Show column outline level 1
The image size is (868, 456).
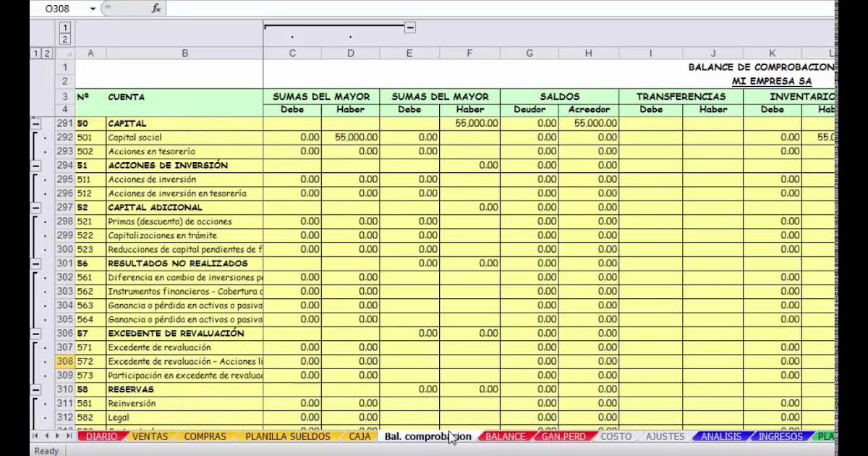[x=65, y=28]
